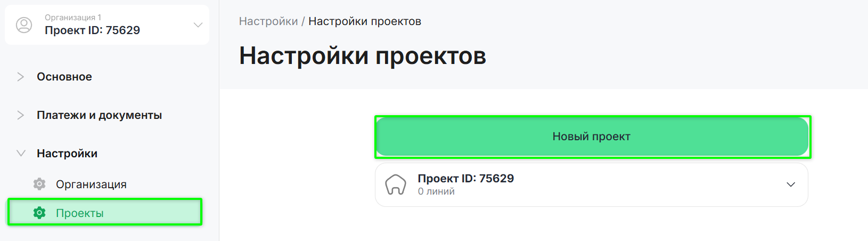Click the Настройки проектов breadcrumb item

tap(365, 21)
